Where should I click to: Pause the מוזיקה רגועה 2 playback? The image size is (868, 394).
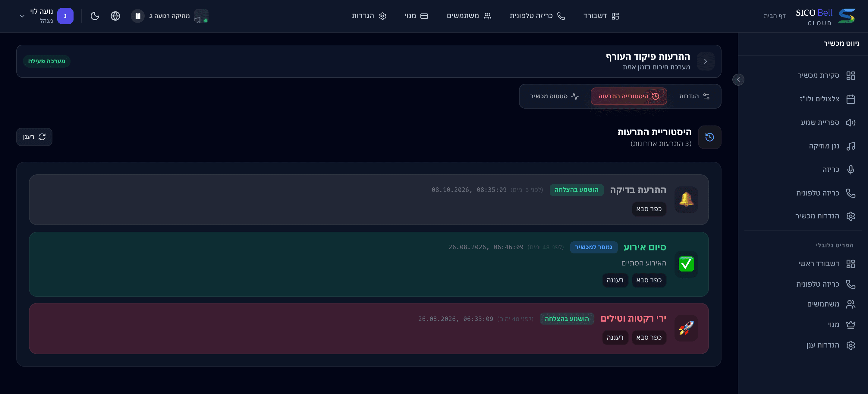(x=137, y=16)
